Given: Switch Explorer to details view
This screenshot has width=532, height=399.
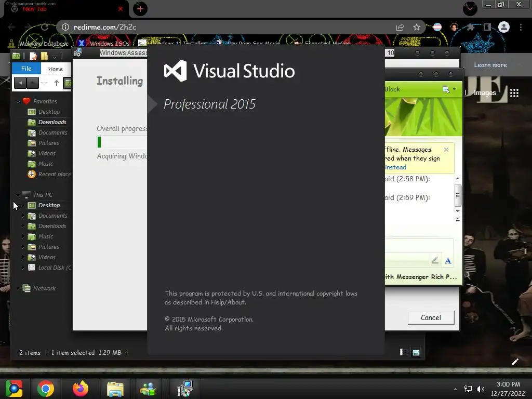Looking at the screenshot, I should (404, 353).
